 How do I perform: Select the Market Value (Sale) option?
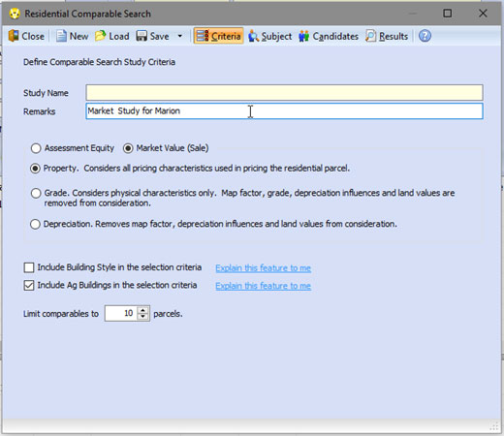coord(128,148)
